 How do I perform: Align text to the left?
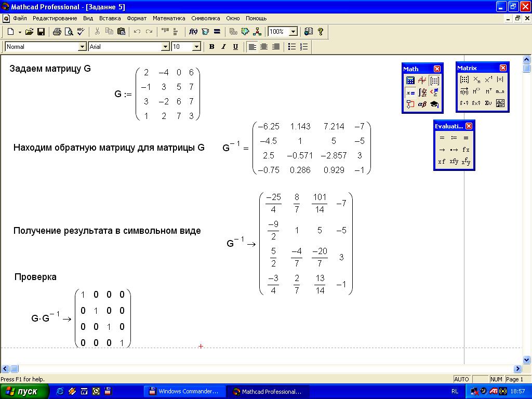click(x=252, y=47)
